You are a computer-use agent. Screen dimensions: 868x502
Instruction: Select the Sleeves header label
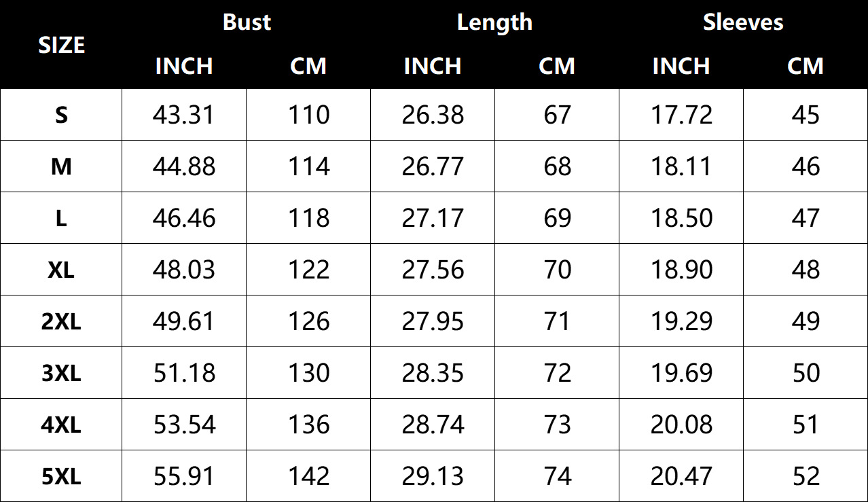click(x=743, y=22)
